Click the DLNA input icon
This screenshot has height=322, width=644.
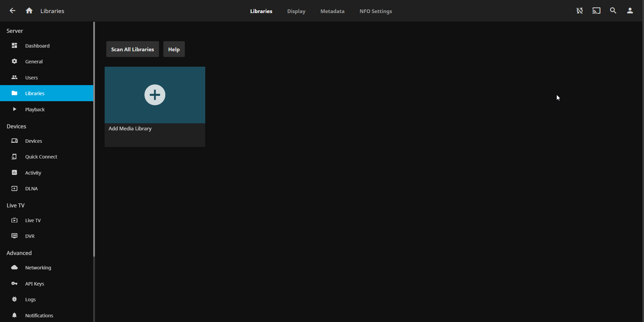point(14,188)
